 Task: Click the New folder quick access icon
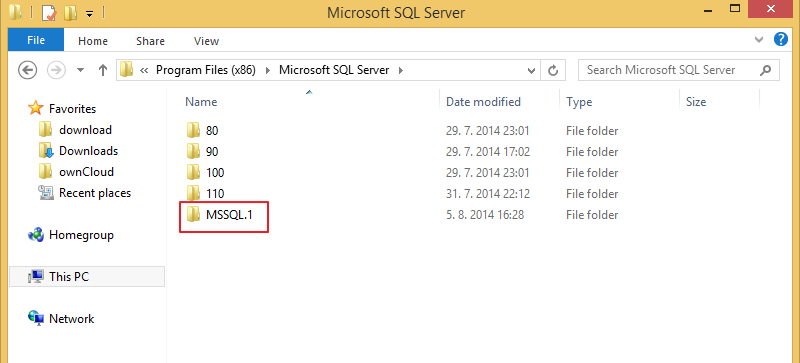tap(70, 13)
